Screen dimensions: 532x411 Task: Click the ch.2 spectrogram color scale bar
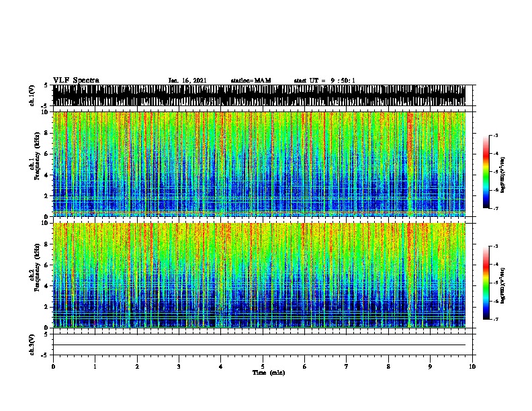pyautogui.click(x=486, y=283)
